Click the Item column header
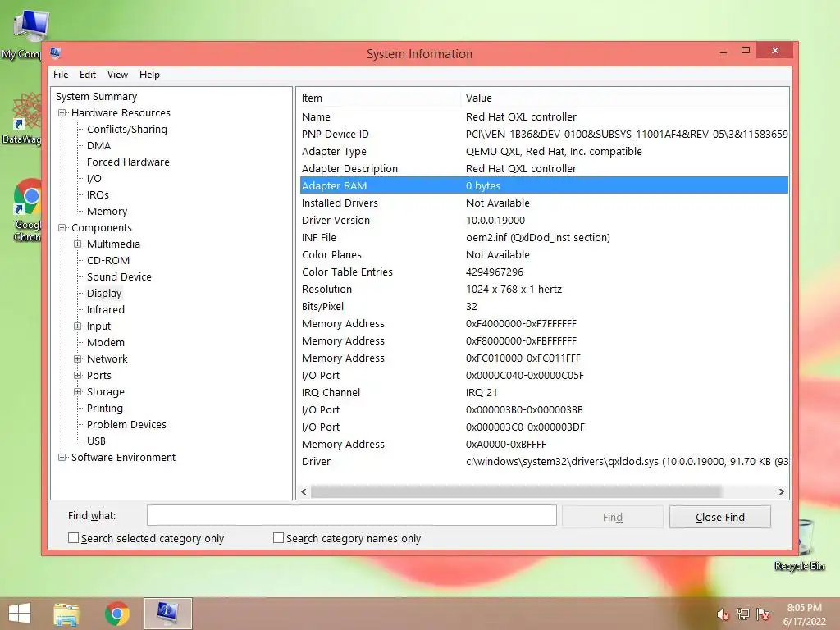The height and width of the screenshot is (630, 840). [x=379, y=98]
